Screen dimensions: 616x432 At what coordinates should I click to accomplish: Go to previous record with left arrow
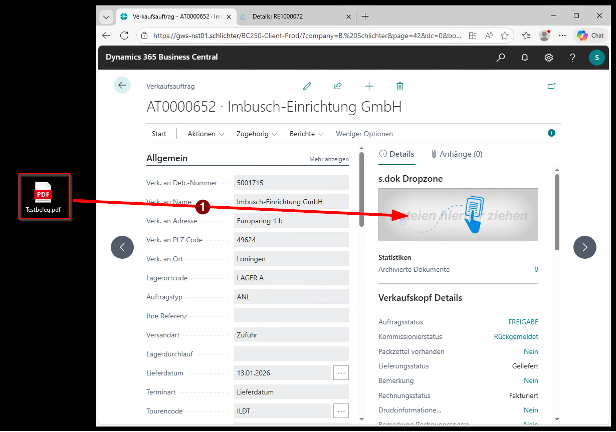[x=122, y=247]
